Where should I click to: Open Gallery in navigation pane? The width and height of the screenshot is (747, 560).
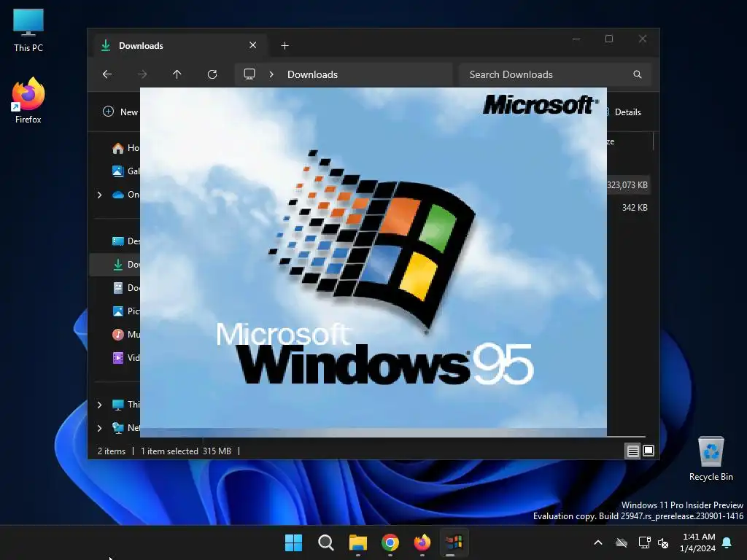point(125,171)
